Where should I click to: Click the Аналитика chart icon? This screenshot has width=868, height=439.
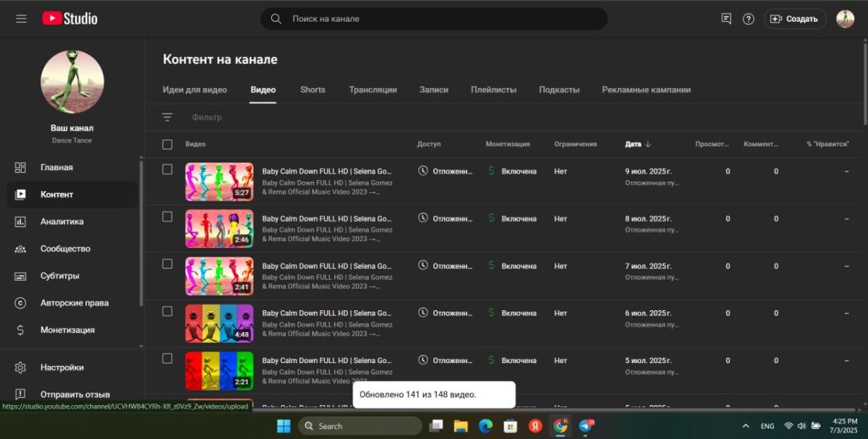(x=20, y=221)
